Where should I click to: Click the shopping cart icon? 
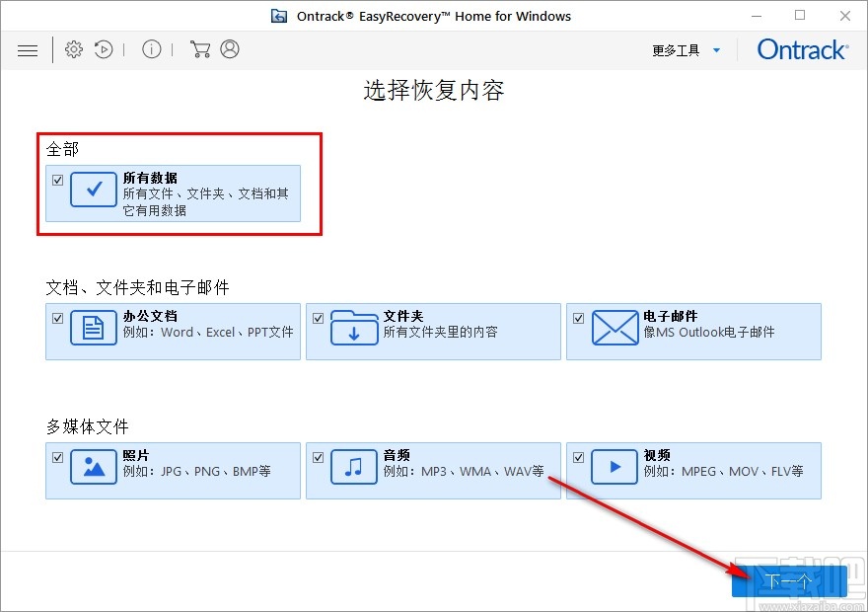point(199,48)
